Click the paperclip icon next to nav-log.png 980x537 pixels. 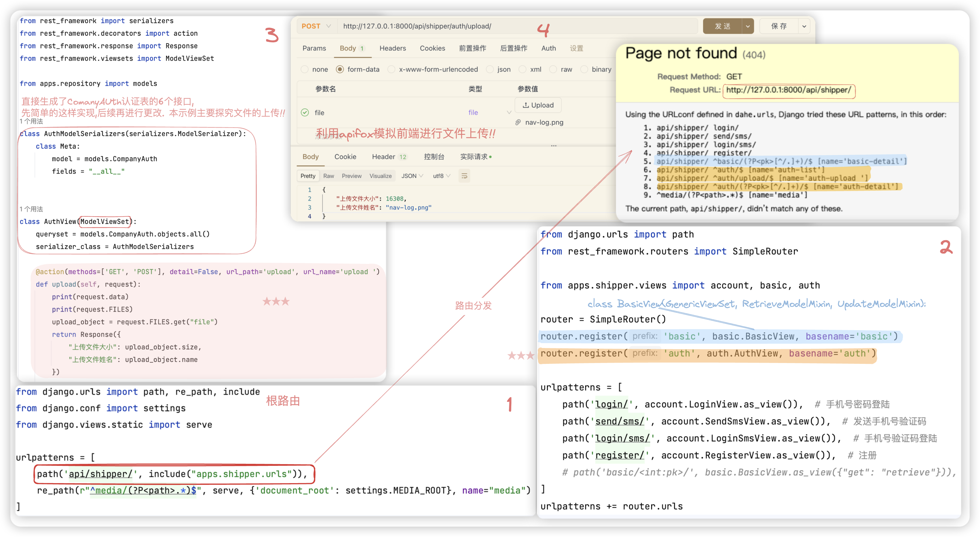pyautogui.click(x=518, y=122)
